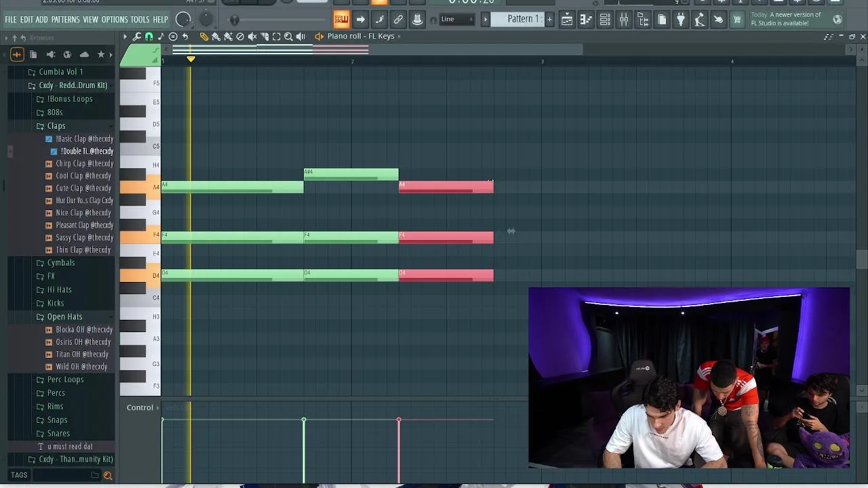The width and height of the screenshot is (868, 488).
Task: Open browser starred favorites tab
Action: 101,54
